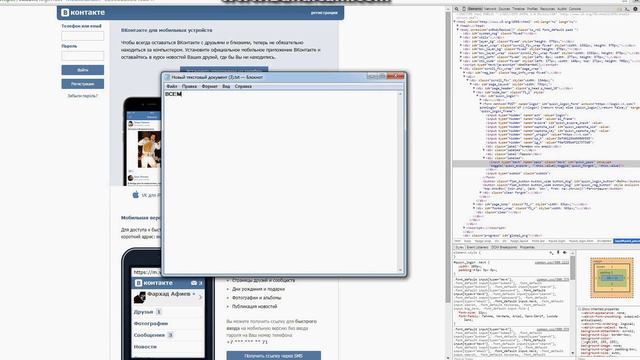Click the messages envelope icon on the phone mockup

194,283
